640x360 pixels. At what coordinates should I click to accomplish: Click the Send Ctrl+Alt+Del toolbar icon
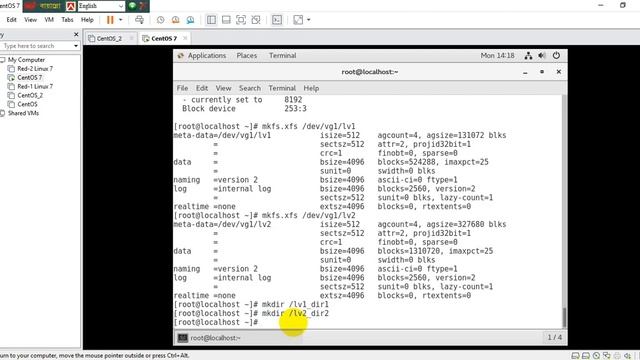point(139,20)
